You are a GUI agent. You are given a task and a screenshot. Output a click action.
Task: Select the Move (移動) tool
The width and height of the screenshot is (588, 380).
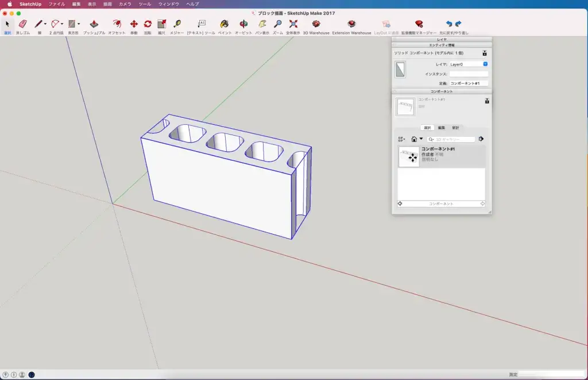coord(134,24)
